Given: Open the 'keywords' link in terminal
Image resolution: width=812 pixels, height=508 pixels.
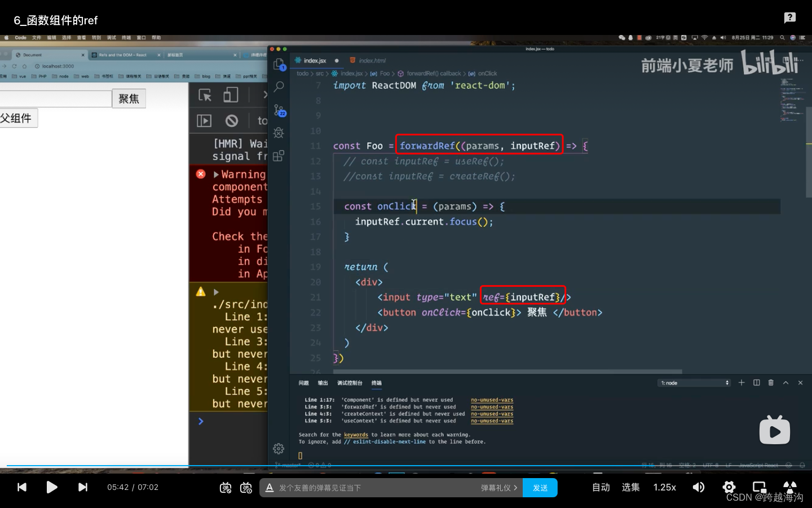Looking at the screenshot, I should click(356, 435).
